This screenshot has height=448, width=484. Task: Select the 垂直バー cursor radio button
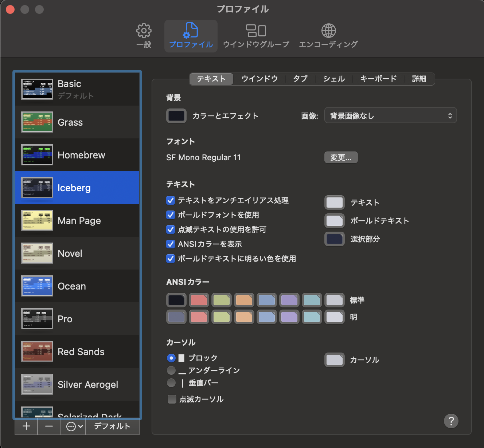pos(171,383)
